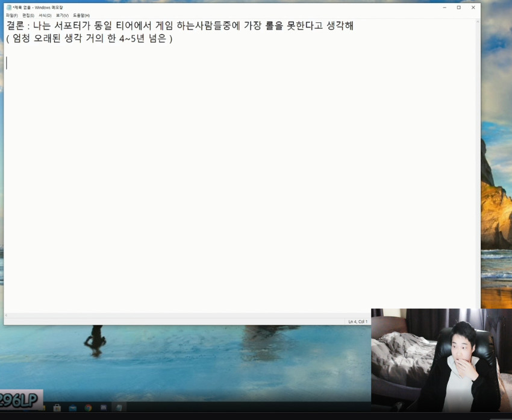The image size is (512, 420).
Task: Open the Mail app from the taskbar
Action: (x=72, y=408)
